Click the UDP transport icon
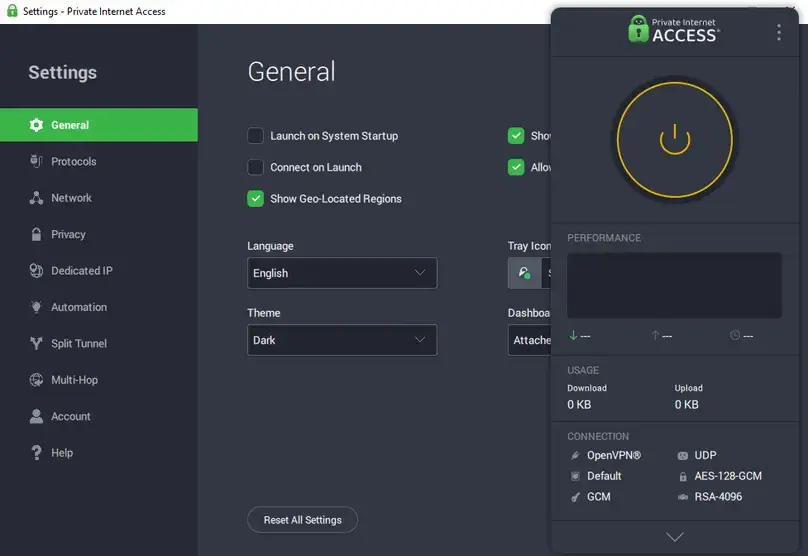808x556 pixels. [x=682, y=456]
